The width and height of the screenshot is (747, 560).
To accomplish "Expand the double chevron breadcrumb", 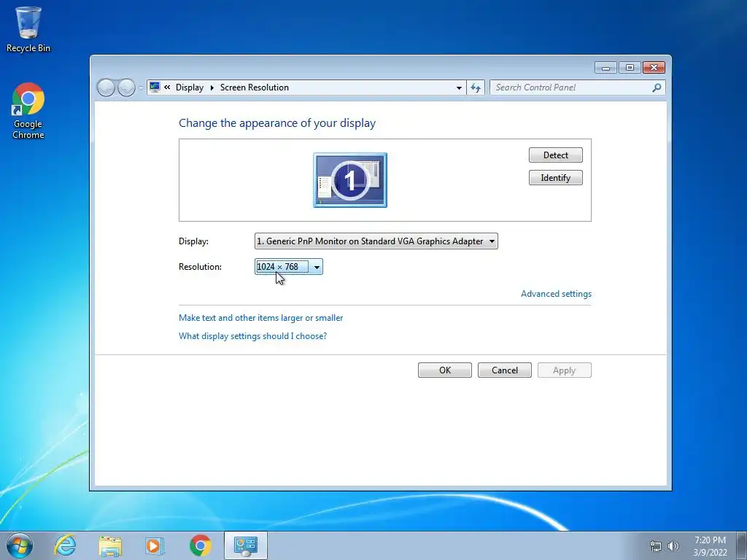I will [167, 87].
